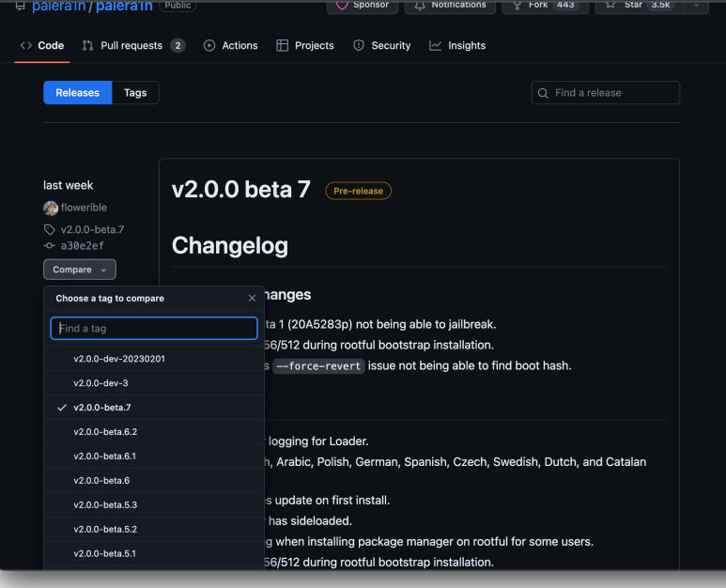The height and width of the screenshot is (588, 726).
Task: Open floweribe's avatar
Action: [51, 208]
